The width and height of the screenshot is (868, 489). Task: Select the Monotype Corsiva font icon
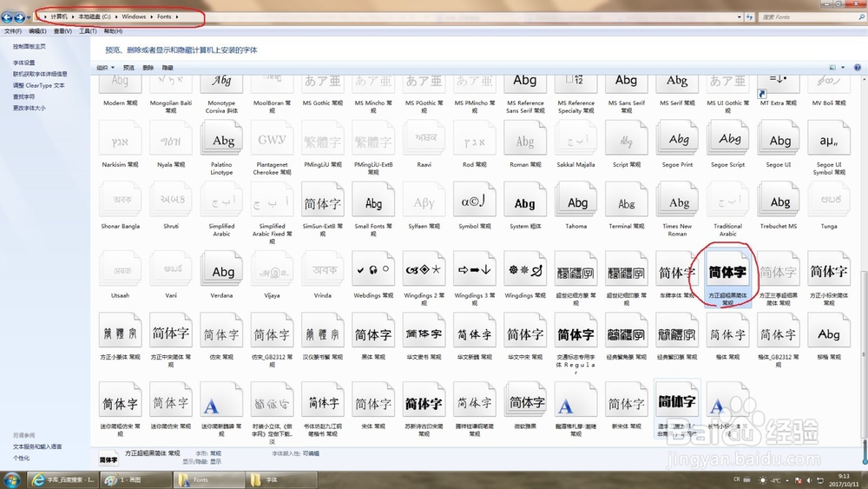point(221,84)
